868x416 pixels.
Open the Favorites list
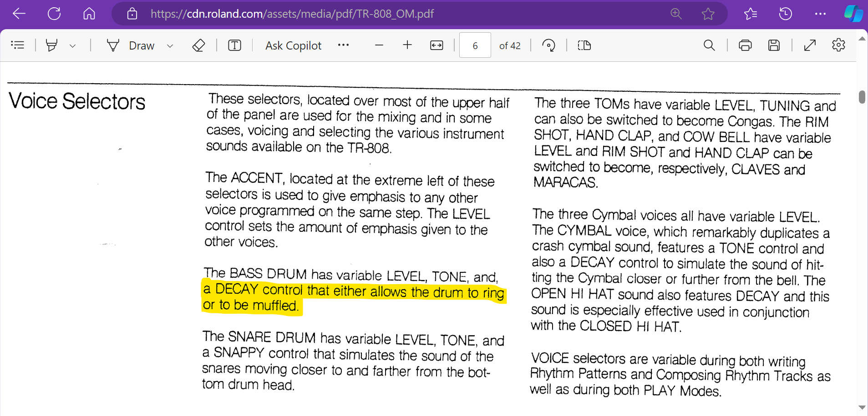point(751,14)
